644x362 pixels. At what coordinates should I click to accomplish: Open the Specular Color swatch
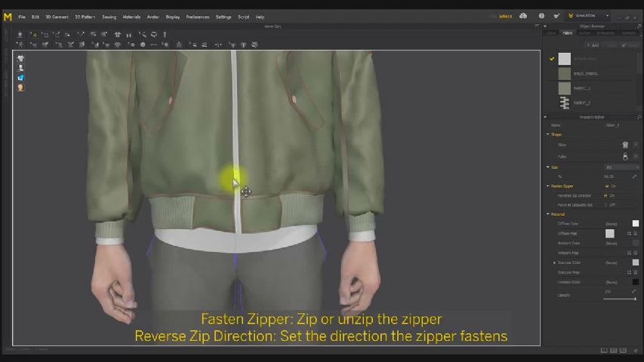636,262
